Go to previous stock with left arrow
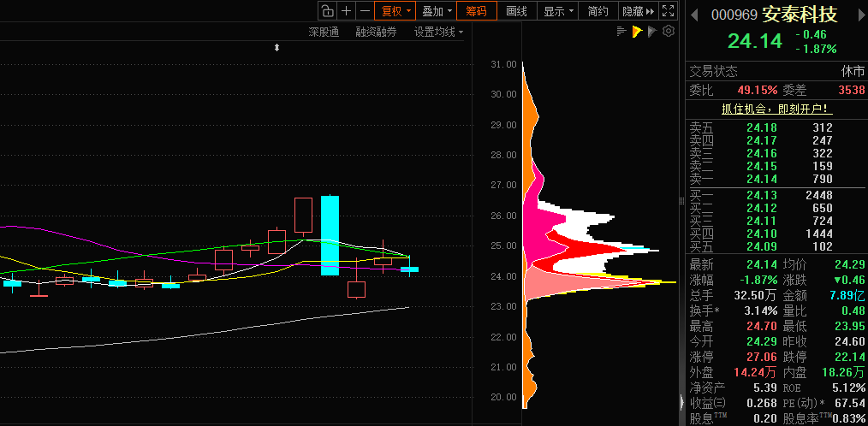The image size is (868, 426). pyautogui.click(x=694, y=15)
